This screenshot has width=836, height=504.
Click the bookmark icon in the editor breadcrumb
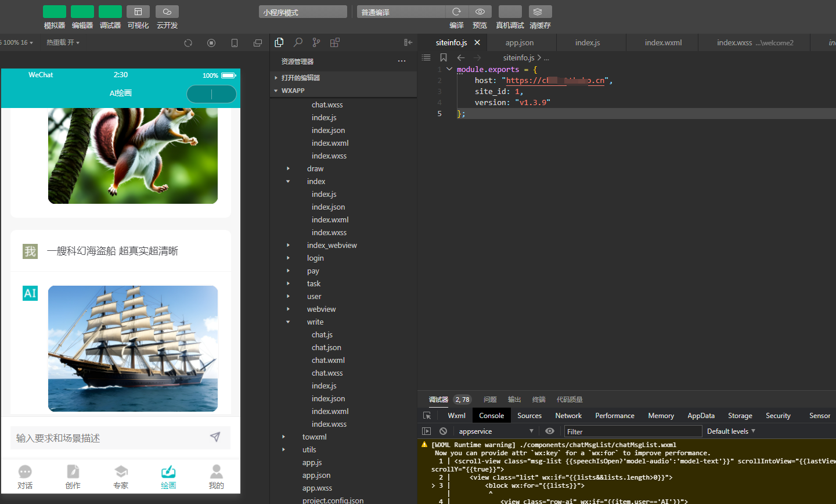pyautogui.click(x=443, y=57)
